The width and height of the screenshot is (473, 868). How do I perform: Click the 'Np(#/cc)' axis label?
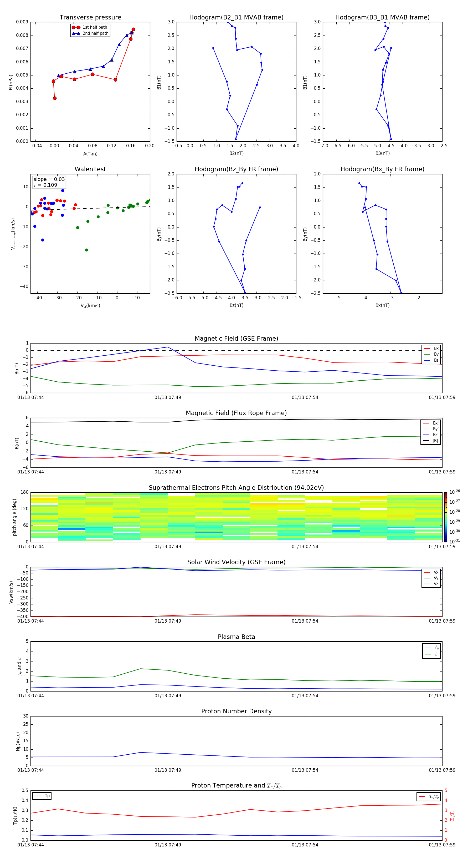[x=18, y=741]
